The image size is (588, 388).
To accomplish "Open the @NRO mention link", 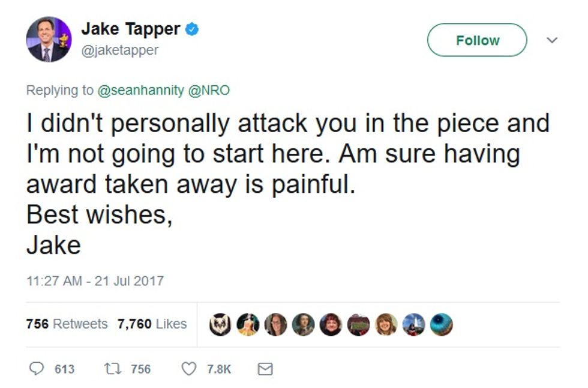I will click(x=209, y=91).
